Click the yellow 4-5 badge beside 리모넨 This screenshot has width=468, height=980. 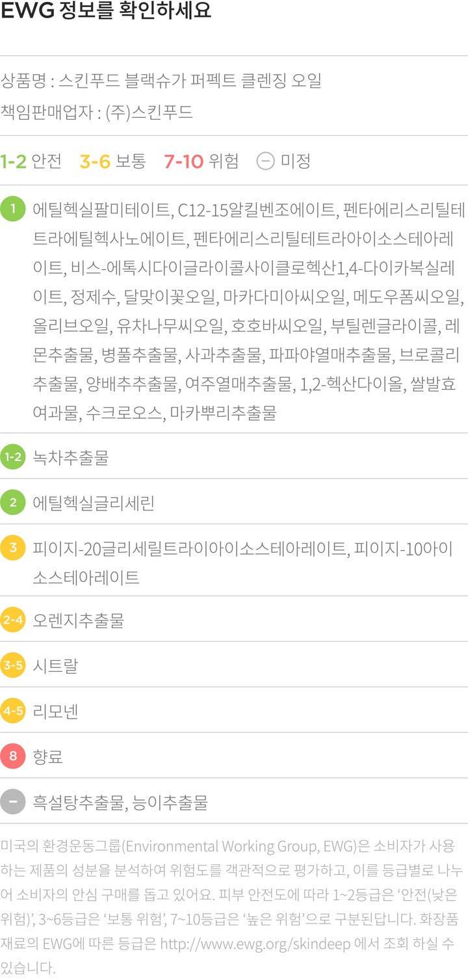13,711
